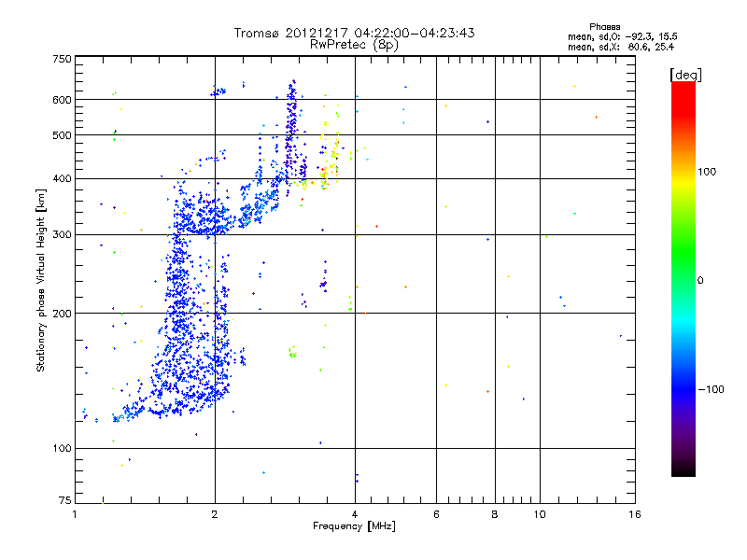Click the colorbar tick label '-100'
747x560 pixels.
click(x=711, y=389)
